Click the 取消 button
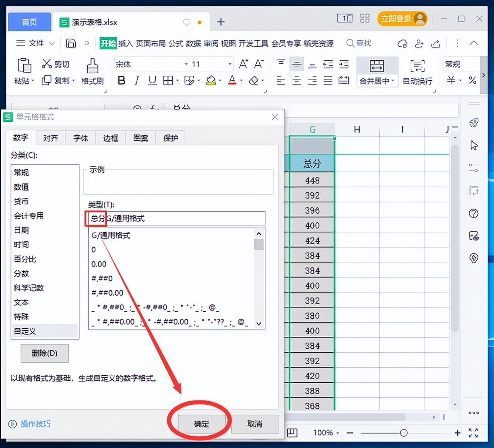Image resolution: width=494 pixels, height=448 pixels. pyautogui.click(x=255, y=424)
